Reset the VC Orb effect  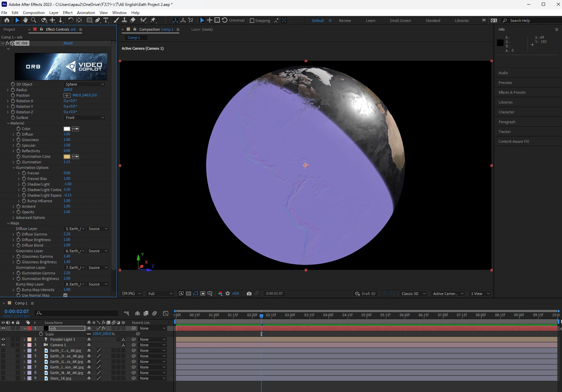click(x=68, y=43)
